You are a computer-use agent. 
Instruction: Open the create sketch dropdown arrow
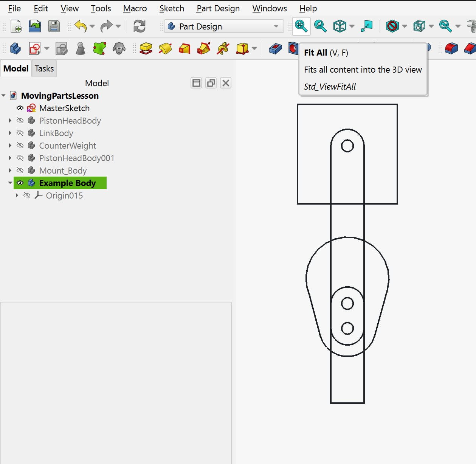47,48
